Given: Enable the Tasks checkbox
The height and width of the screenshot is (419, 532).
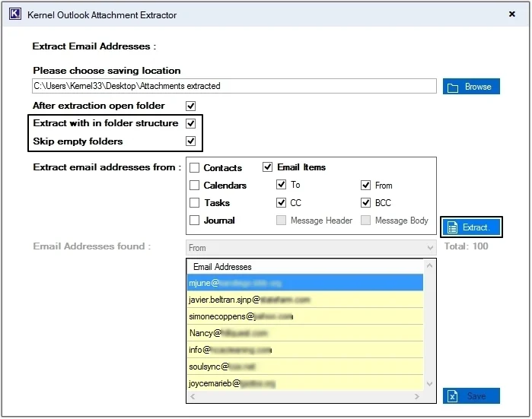Looking at the screenshot, I should pos(194,203).
